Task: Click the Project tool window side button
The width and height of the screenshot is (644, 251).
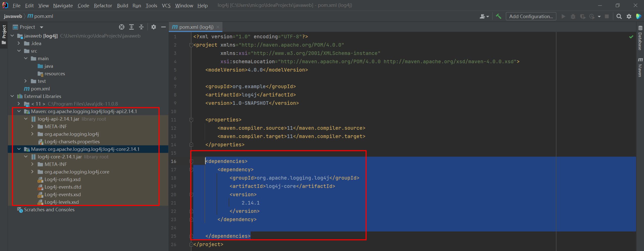Action: (4, 34)
